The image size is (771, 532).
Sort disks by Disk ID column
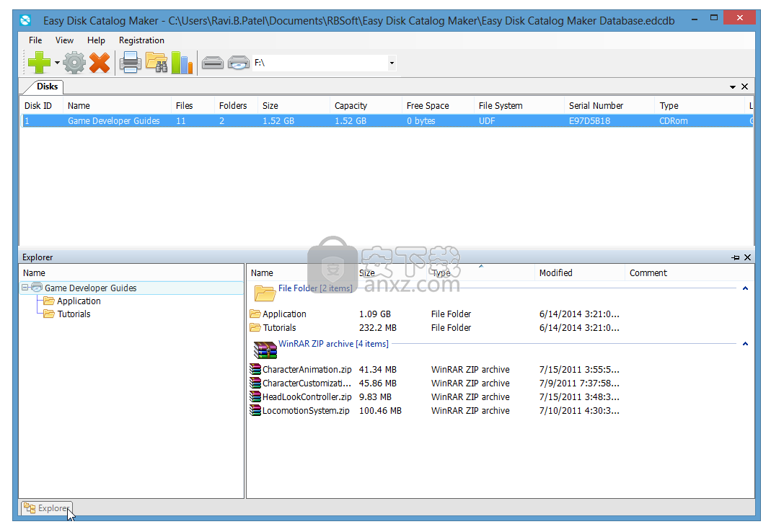pos(41,106)
